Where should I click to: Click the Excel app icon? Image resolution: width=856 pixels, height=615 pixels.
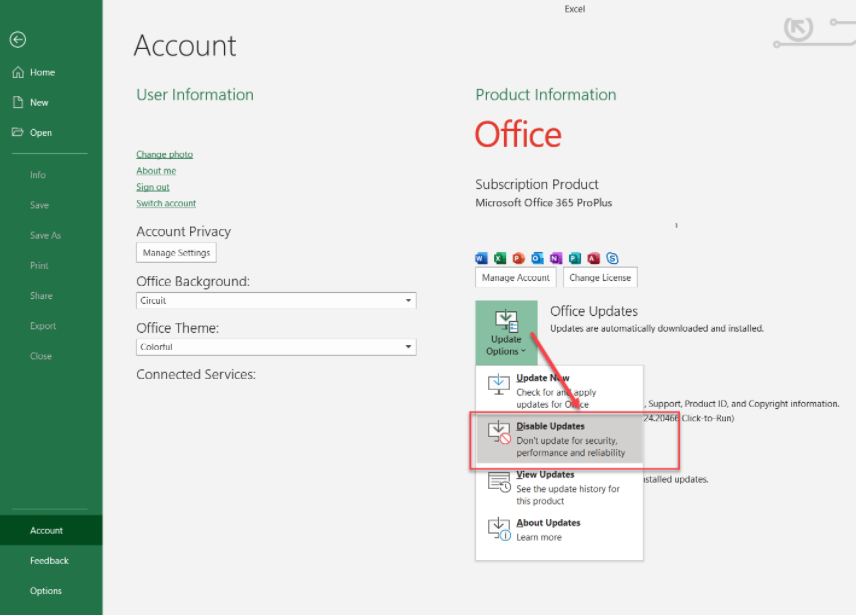tap(500, 258)
